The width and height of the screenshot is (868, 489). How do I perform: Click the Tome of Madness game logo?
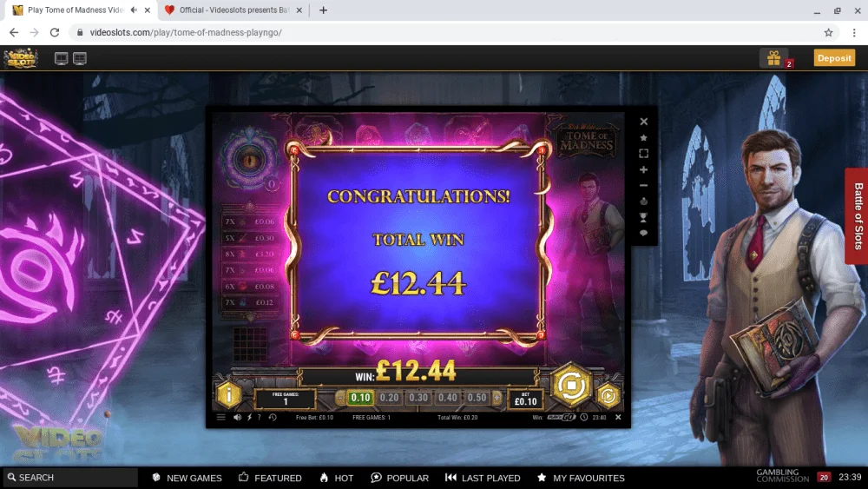click(x=586, y=141)
